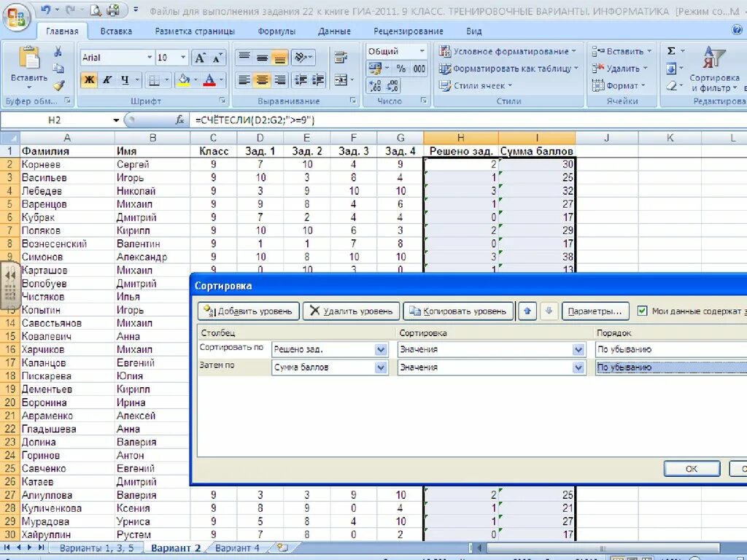Click Удалить уровень button
Image resolution: width=747 pixels, height=560 pixels.
point(351,311)
